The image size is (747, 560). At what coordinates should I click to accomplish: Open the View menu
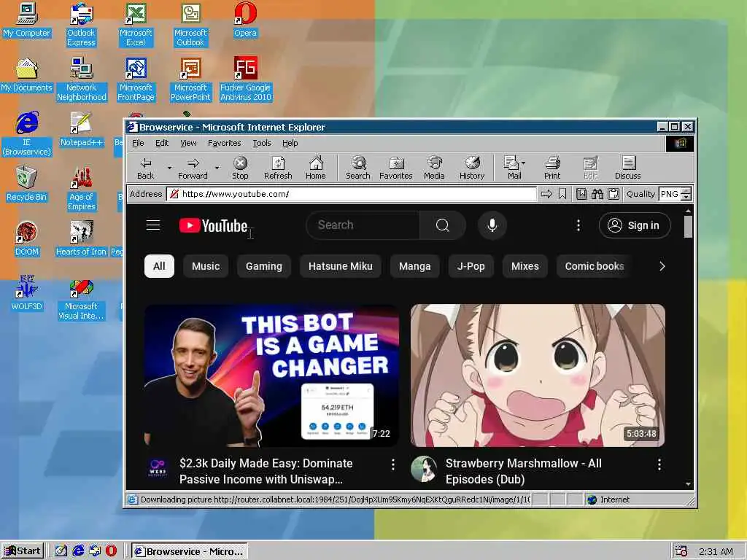click(x=188, y=143)
